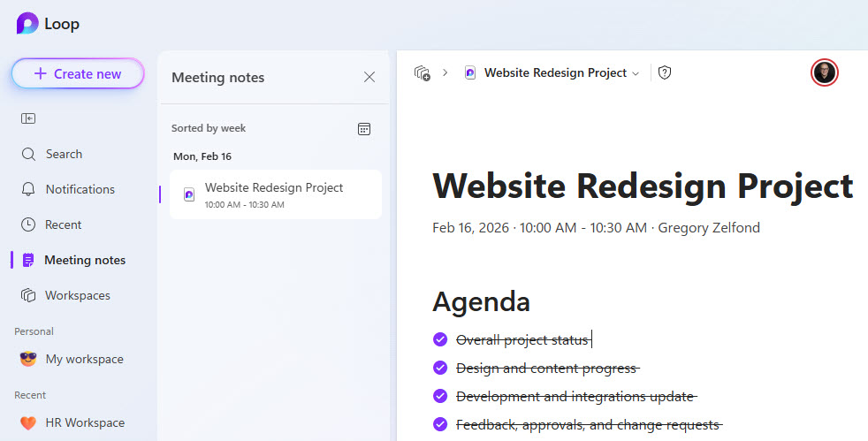Click the workspace breadcrumb icon in the header
The width and height of the screenshot is (868, 441).
(x=423, y=72)
